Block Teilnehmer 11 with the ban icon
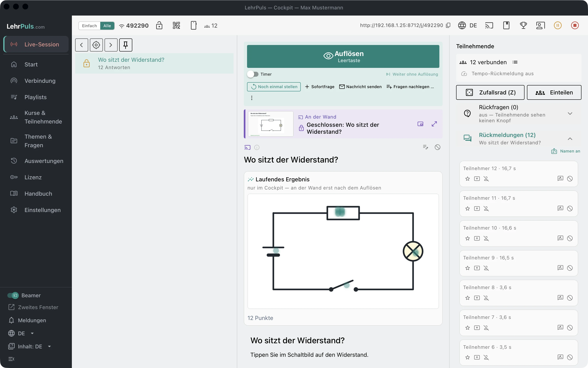 570,209
